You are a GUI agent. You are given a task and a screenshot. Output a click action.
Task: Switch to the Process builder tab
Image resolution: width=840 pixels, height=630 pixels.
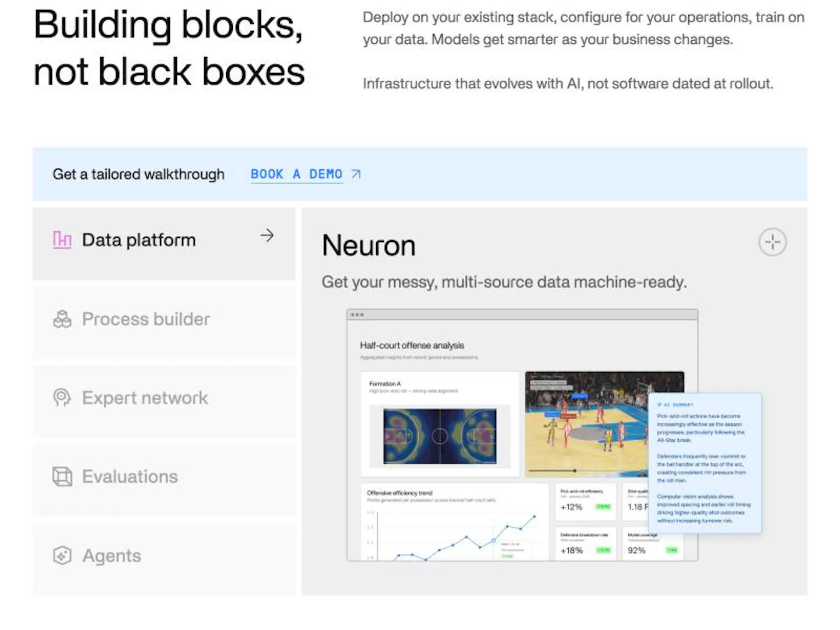coord(164,323)
